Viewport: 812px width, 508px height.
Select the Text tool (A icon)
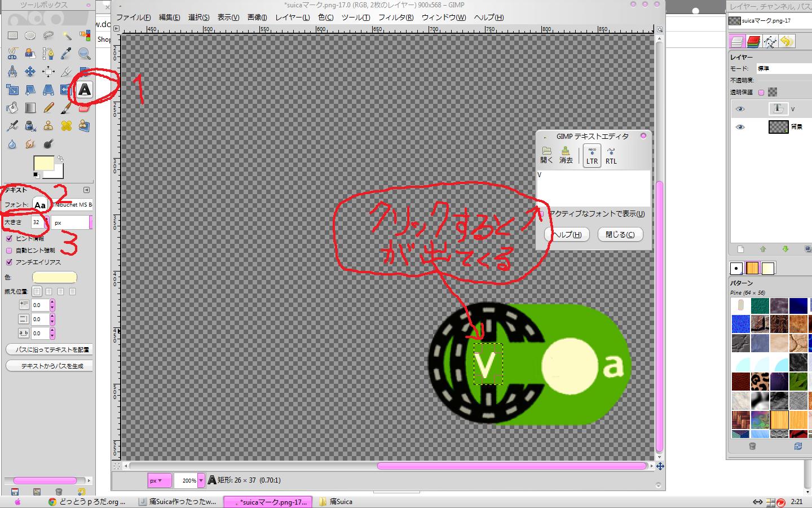pyautogui.click(x=85, y=89)
